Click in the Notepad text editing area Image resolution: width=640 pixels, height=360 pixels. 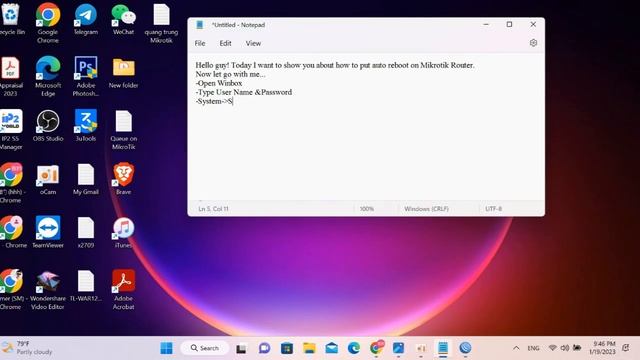(366, 127)
